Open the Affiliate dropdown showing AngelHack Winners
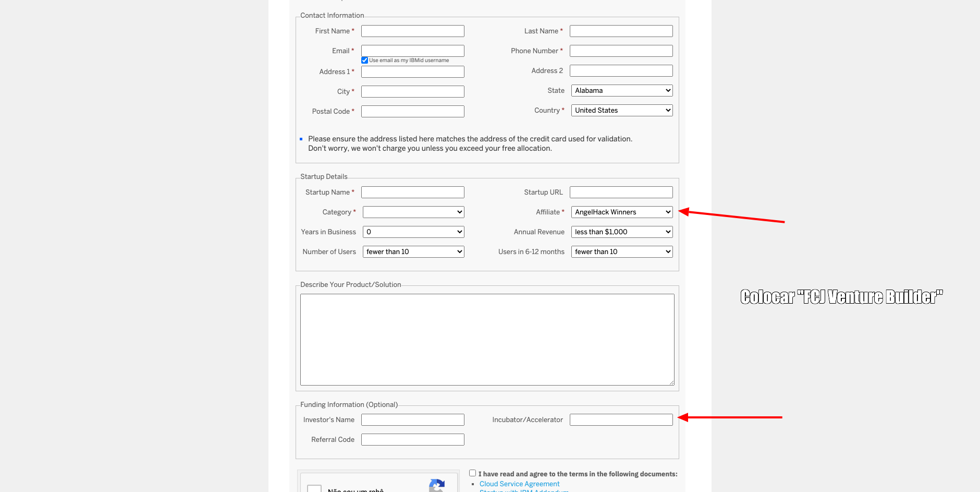This screenshot has height=492, width=980. [622, 212]
